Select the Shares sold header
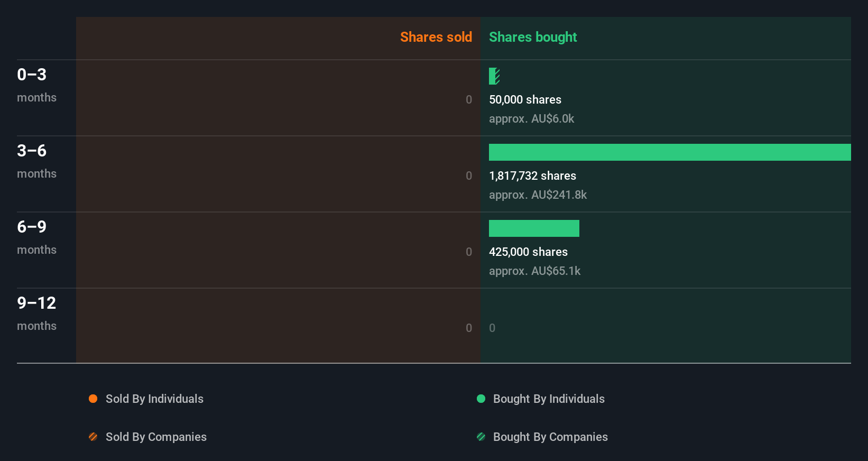The height and width of the screenshot is (461, 868). click(x=436, y=37)
